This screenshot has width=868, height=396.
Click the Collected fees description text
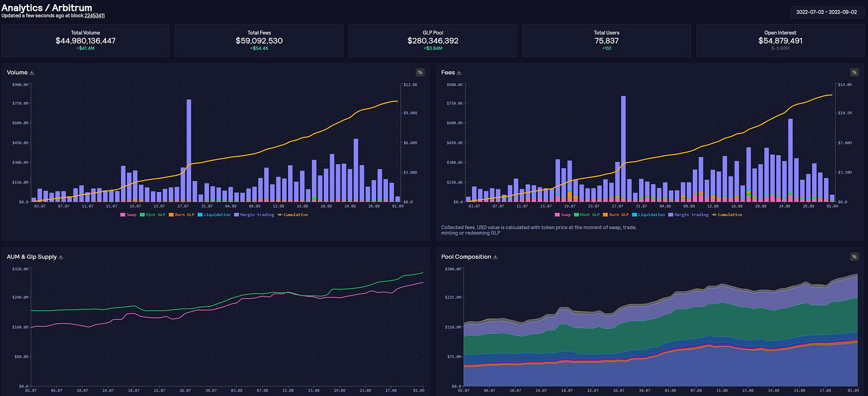[538, 230]
